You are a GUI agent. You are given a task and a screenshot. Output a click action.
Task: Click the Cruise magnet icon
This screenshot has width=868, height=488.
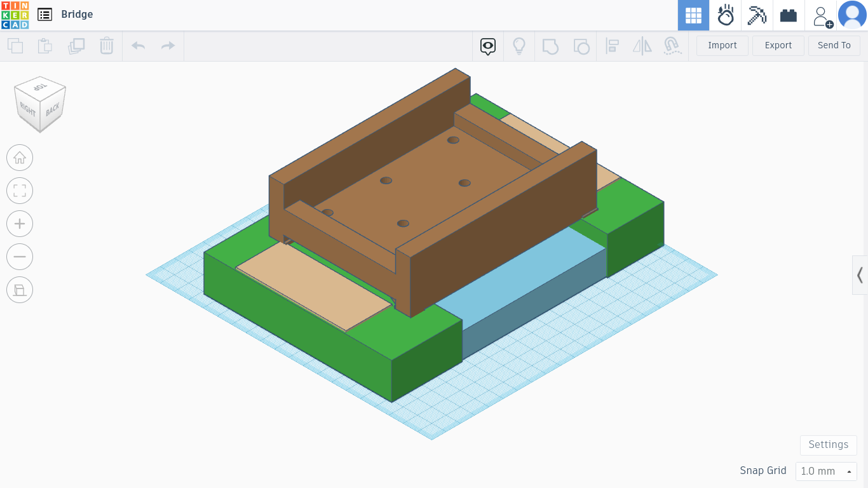[x=672, y=46]
